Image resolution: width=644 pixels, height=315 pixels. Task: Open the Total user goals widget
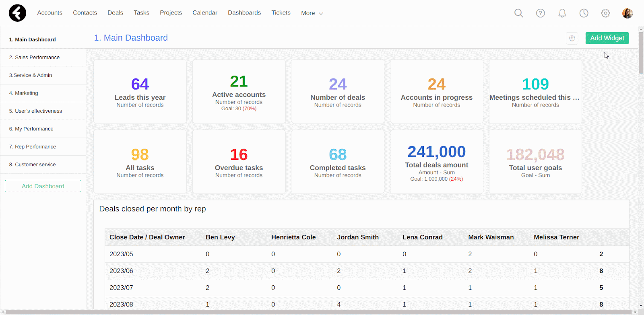click(x=535, y=162)
